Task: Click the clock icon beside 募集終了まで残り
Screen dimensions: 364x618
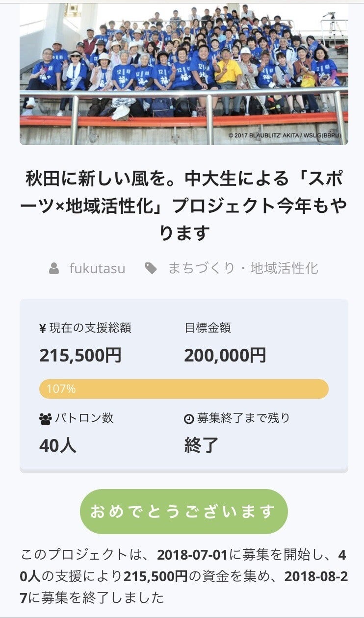Action: [x=189, y=419]
